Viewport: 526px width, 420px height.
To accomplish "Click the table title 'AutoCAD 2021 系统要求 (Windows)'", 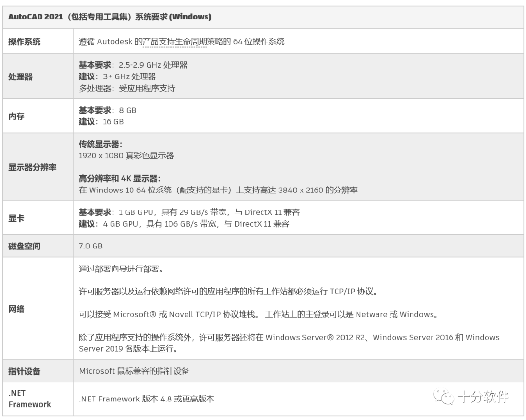I will click(110, 17).
